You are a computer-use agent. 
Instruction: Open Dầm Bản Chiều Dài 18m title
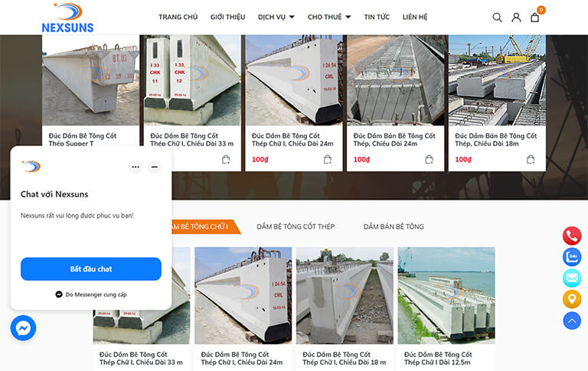tap(496, 139)
